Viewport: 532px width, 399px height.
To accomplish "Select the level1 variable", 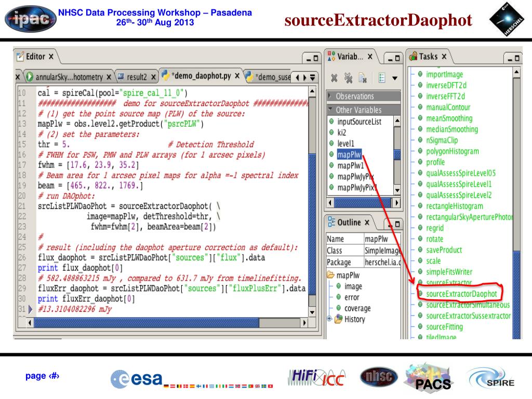I will click(345, 143).
